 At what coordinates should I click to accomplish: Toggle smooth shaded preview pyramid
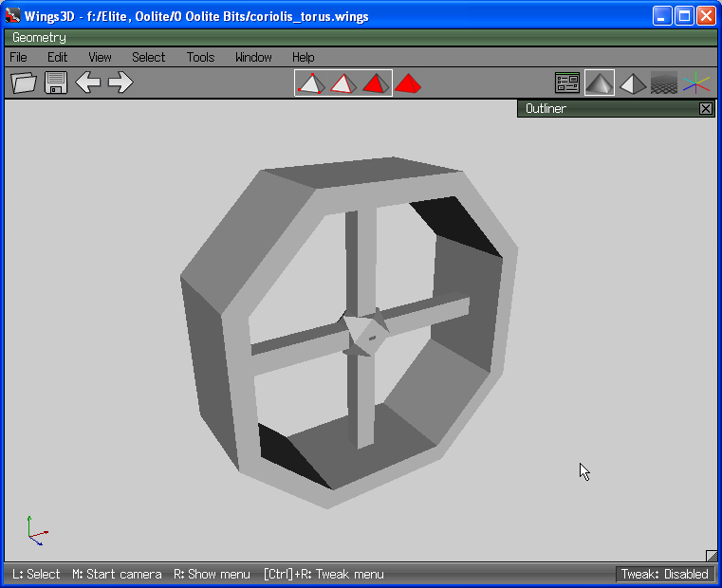(599, 83)
